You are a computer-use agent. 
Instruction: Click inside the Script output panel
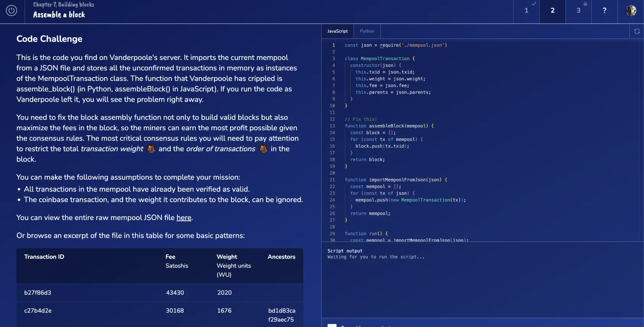click(x=482, y=283)
